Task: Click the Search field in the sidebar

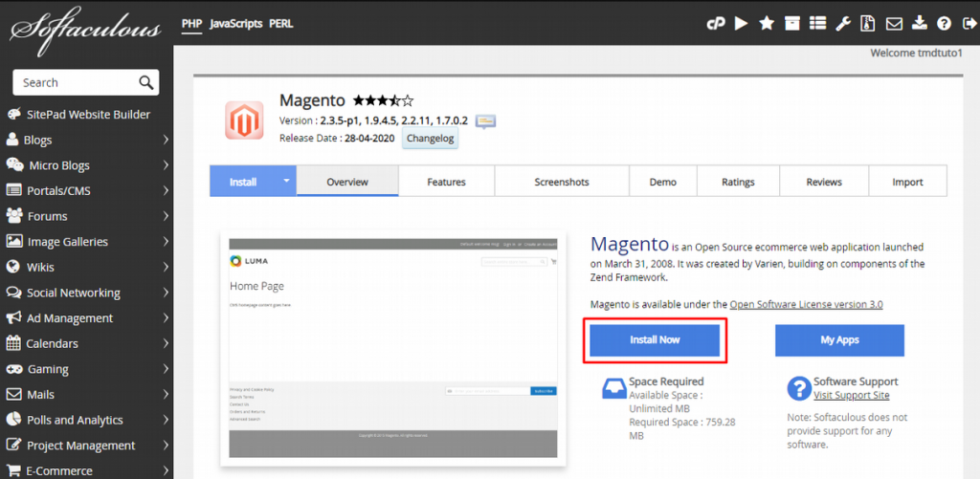Action: (x=77, y=82)
